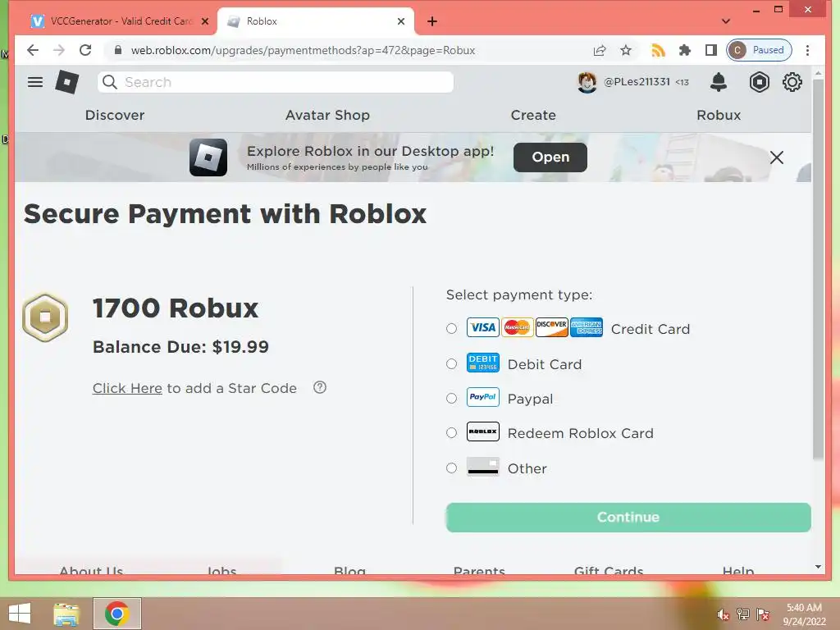
Task: Open Action Center flag icon
Action: point(763,614)
